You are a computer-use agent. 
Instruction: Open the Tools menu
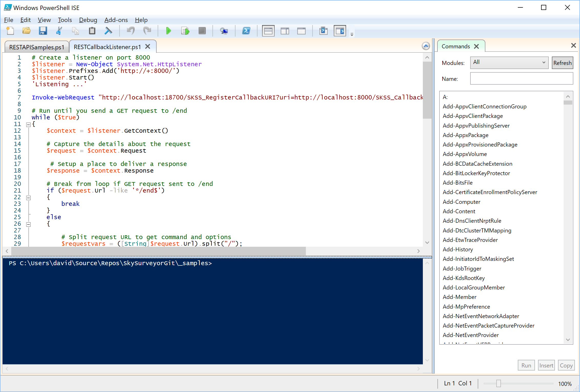tap(65, 20)
